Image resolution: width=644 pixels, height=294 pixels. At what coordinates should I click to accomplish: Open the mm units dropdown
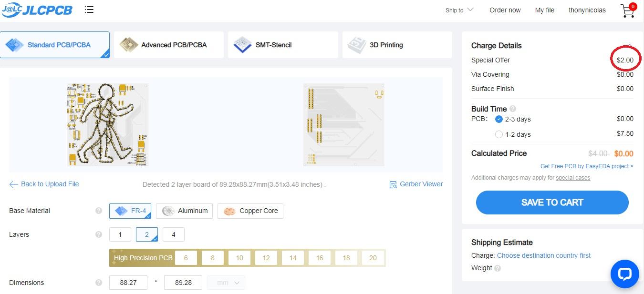pos(226,283)
